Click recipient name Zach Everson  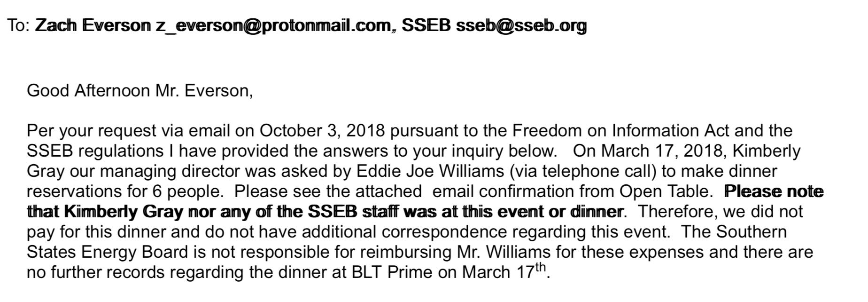[93, 25]
